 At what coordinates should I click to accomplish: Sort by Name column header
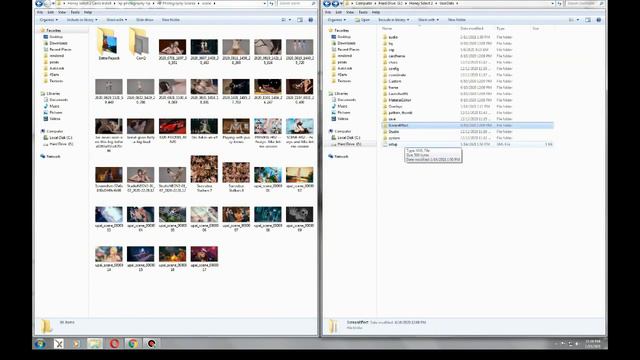point(387,29)
